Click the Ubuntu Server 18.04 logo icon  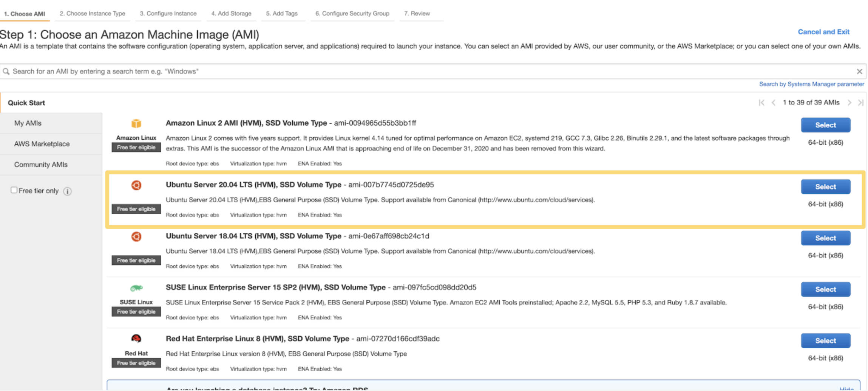point(136,237)
